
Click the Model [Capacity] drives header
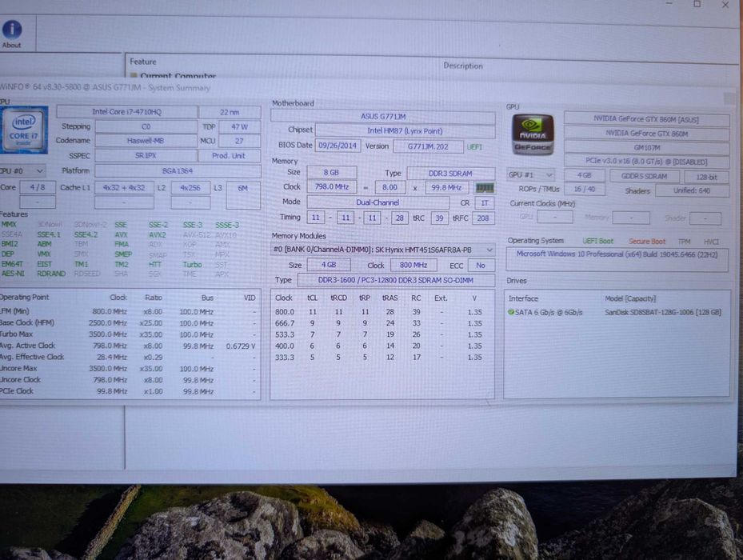coord(629,298)
